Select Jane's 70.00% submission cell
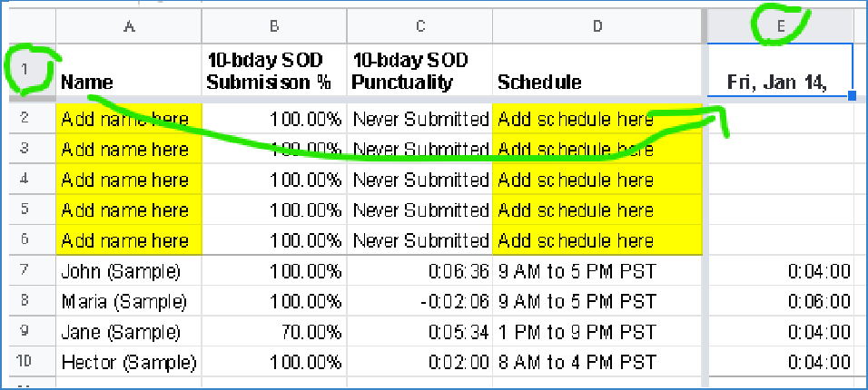This screenshot has height=390, width=868. pyautogui.click(x=274, y=332)
